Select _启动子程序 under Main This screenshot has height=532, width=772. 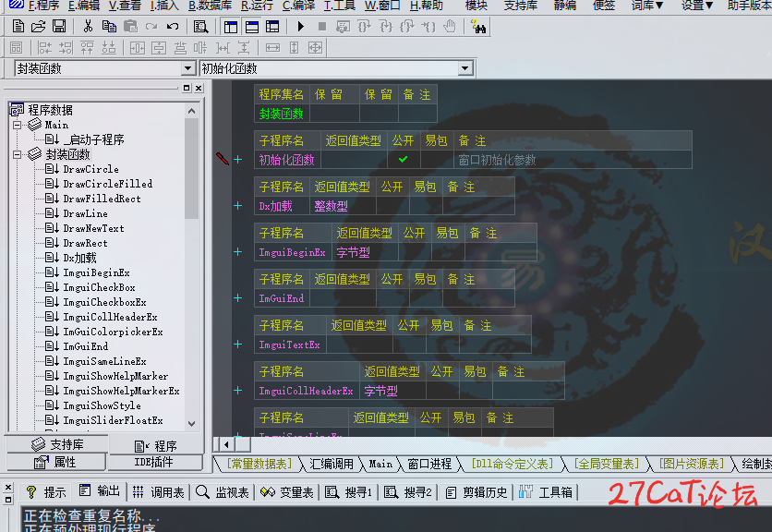pyautogui.click(x=93, y=139)
